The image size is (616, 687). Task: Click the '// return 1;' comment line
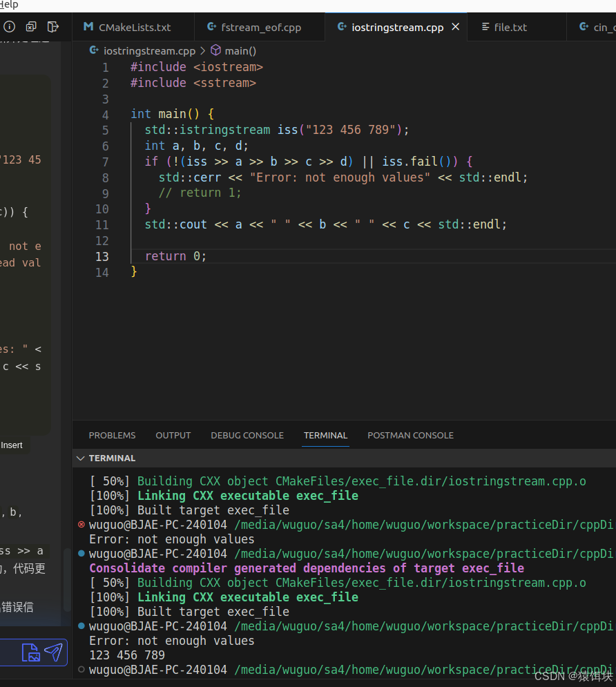pos(200,193)
